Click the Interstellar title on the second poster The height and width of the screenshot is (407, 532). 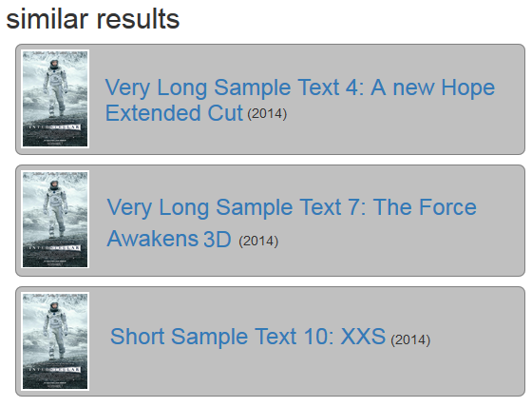tap(55, 247)
